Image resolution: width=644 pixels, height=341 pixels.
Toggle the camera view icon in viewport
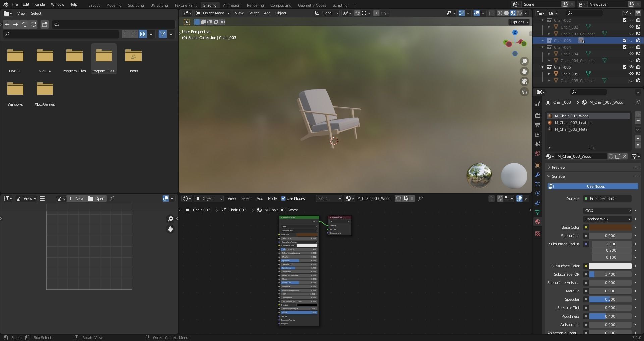click(524, 81)
